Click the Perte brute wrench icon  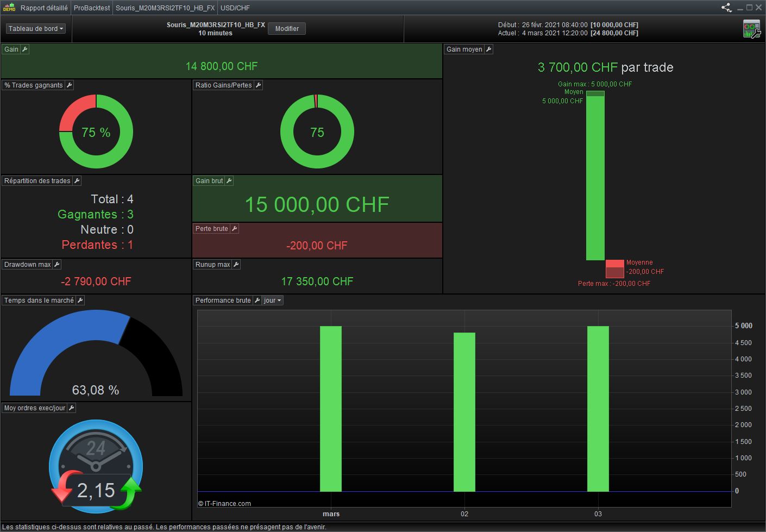click(235, 229)
